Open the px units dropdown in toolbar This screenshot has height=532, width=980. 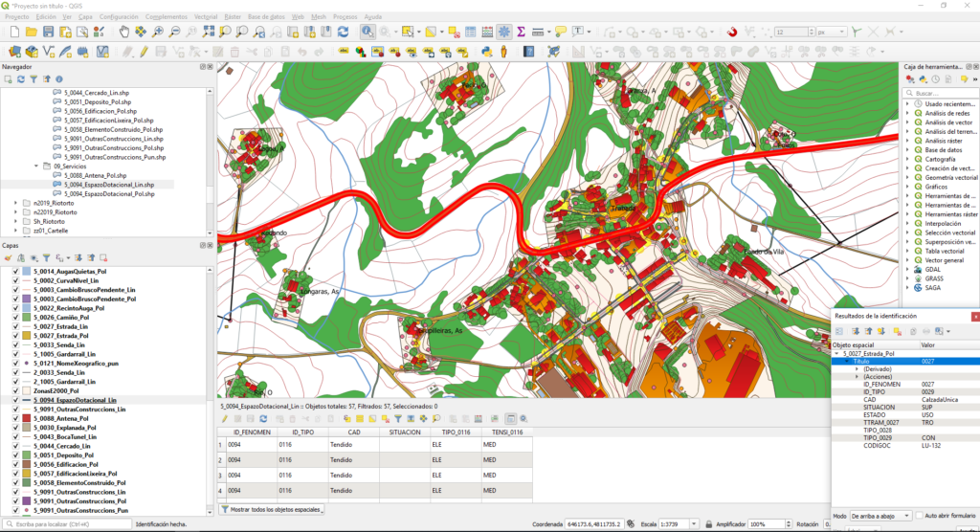coord(832,32)
